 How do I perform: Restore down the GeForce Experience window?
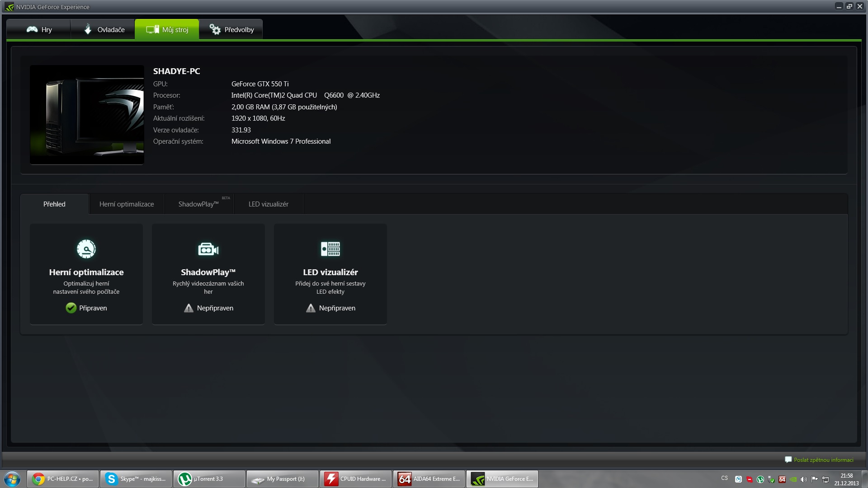coord(849,6)
